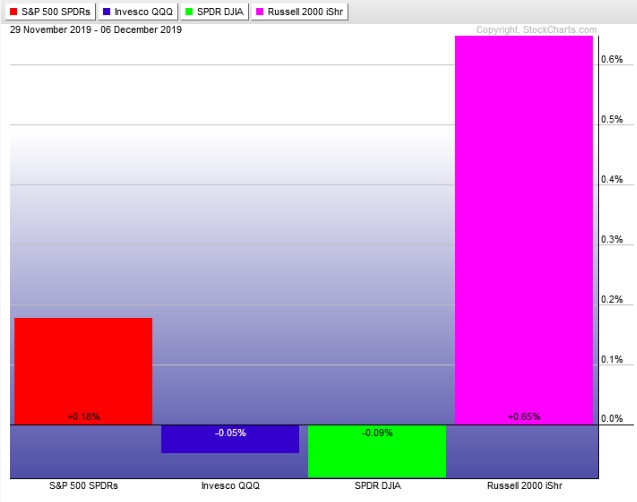The height and width of the screenshot is (502, 637).
Task: Toggle the Russell 2000 iShr legend button
Action: pyautogui.click(x=299, y=11)
